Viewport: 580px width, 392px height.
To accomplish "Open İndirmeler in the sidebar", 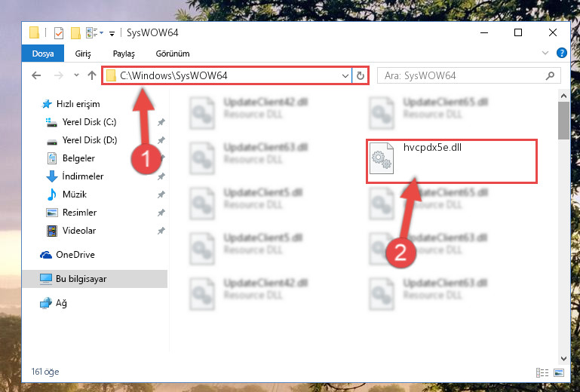I will 83,176.
